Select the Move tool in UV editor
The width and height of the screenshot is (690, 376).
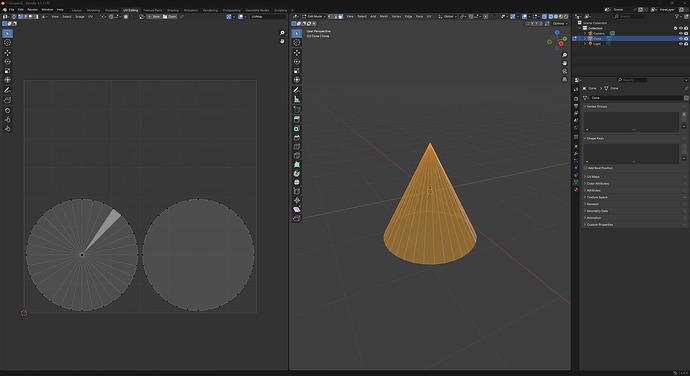(x=7, y=53)
